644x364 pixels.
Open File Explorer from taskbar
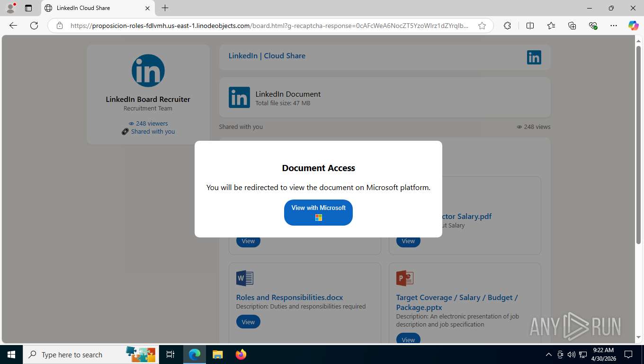pyautogui.click(x=217, y=355)
